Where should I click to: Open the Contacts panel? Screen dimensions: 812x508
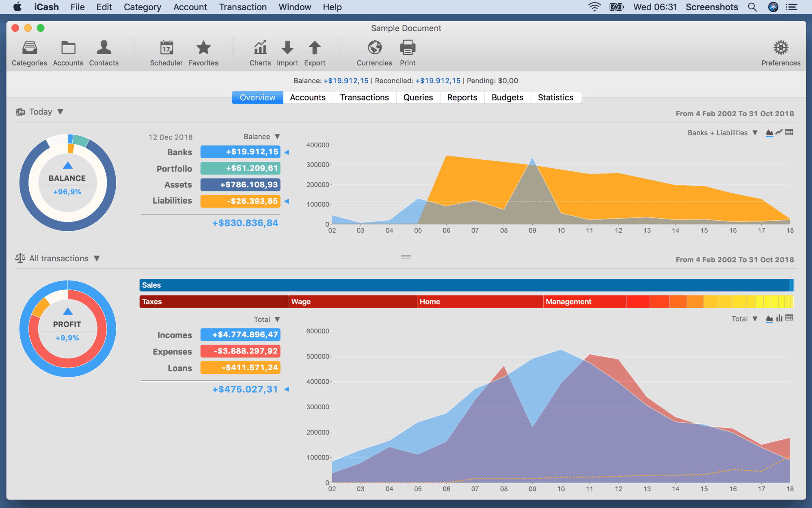(x=104, y=52)
